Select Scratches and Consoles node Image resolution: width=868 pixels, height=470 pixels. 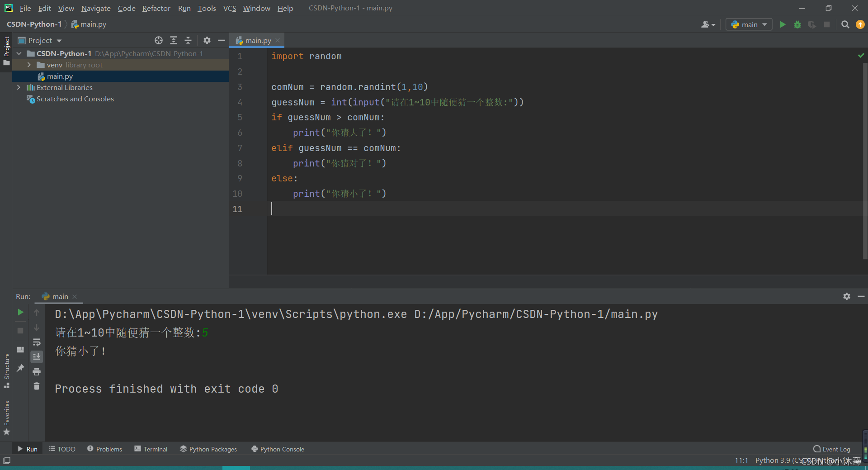click(75, 99)
